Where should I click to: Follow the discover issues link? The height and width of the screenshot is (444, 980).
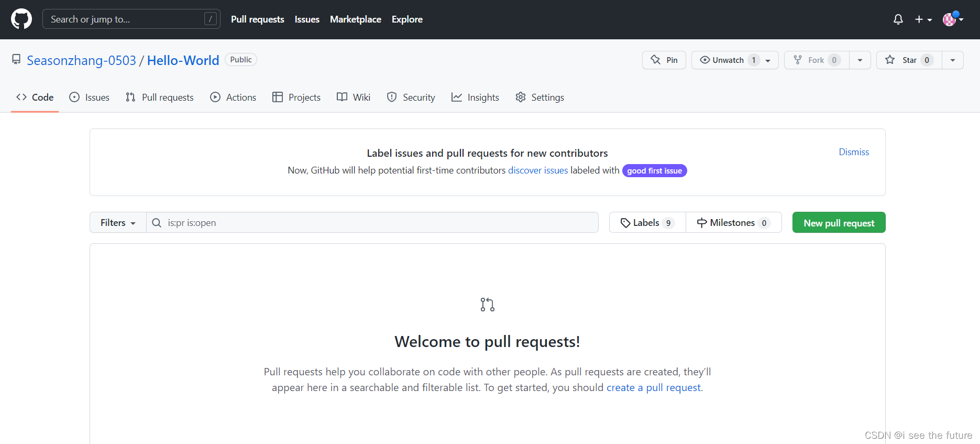538,170
